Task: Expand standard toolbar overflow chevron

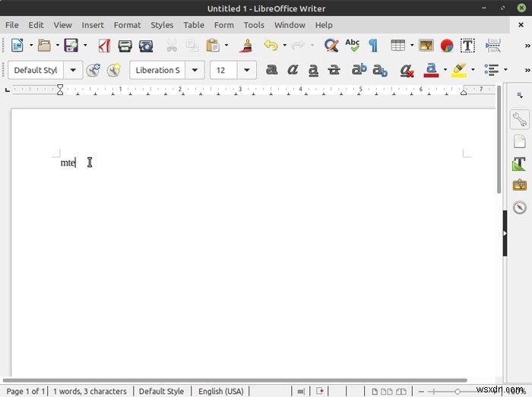Action: click(x=527, y=46)
